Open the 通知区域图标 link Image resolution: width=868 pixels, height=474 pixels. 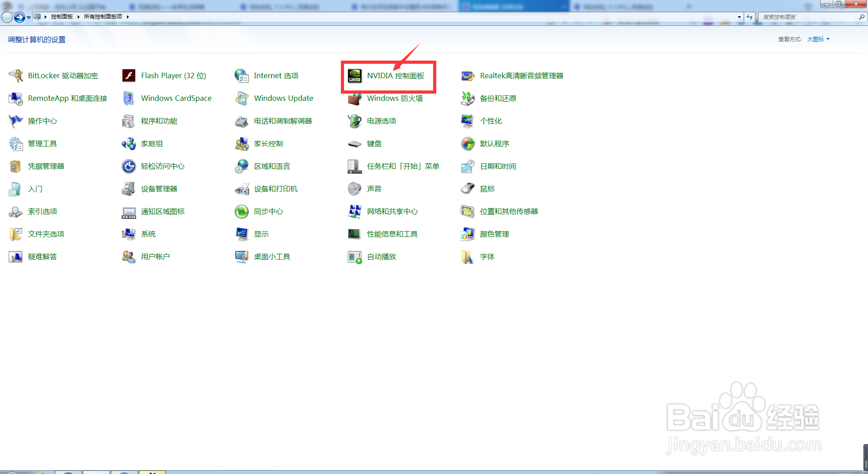[163, 211]
